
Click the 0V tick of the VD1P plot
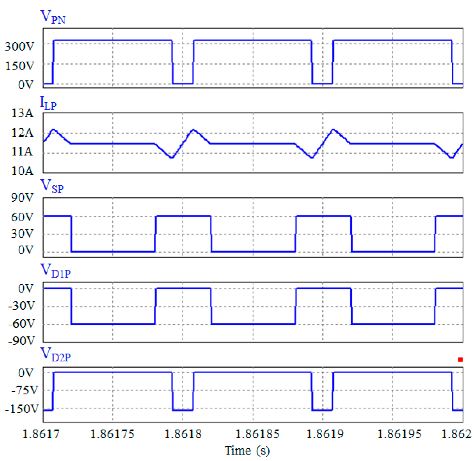point(26,289)
